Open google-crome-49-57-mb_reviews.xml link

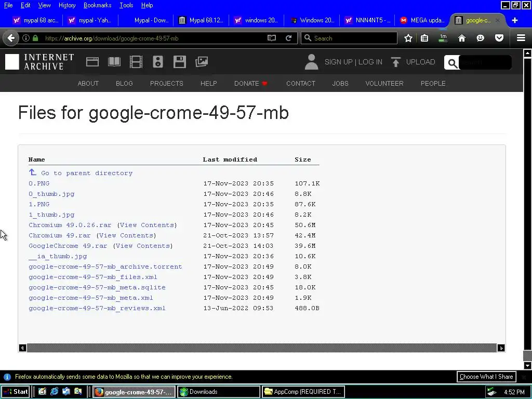click(97, 308)
